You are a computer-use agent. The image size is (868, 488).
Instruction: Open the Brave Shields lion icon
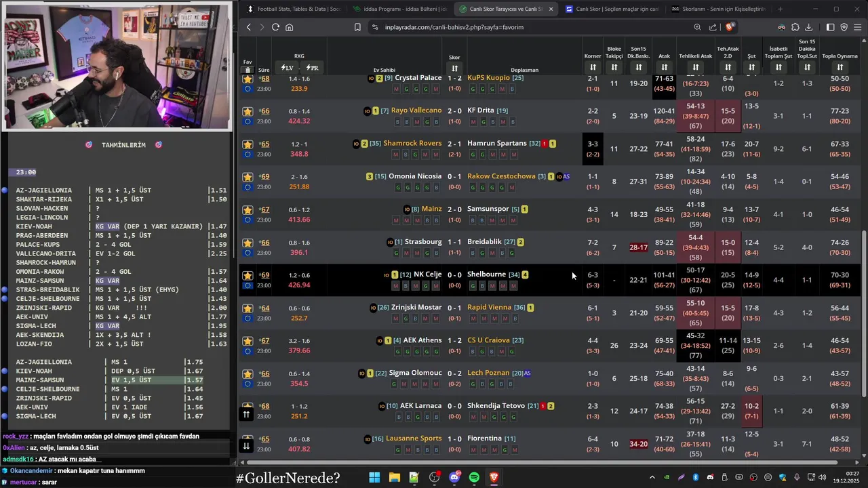(730, 27)
